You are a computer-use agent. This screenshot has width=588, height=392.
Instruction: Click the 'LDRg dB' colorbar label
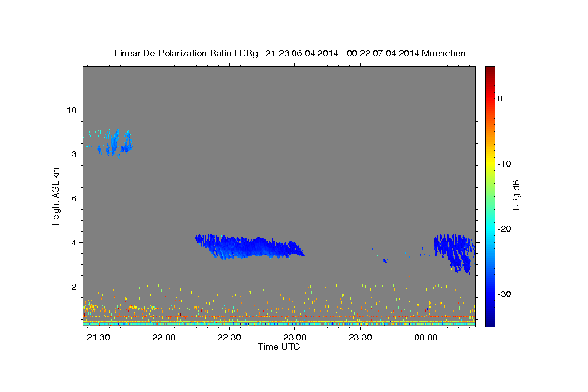coord(516,196)
